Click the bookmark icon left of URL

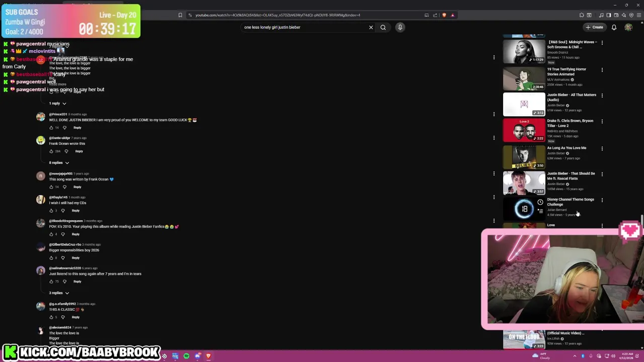180,15
